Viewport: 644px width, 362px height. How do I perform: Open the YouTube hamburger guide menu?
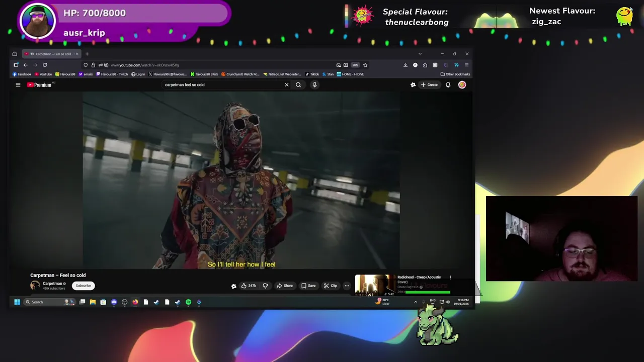18,85
